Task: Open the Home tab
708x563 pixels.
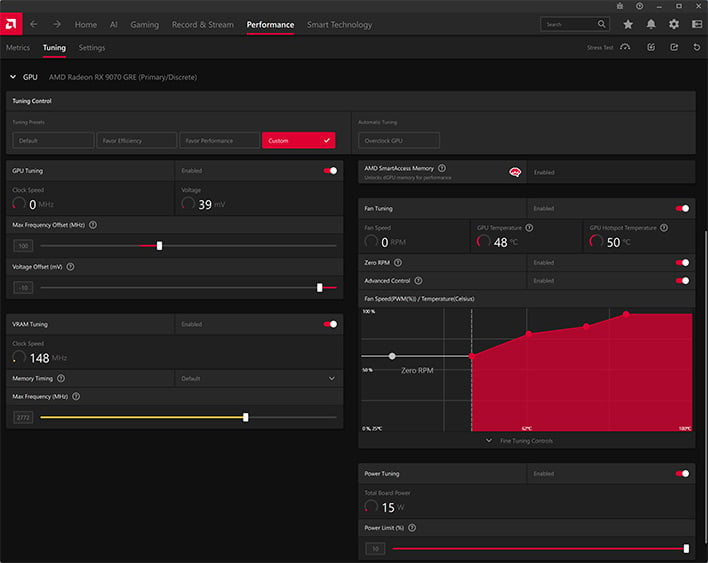Action: [x=86, y=25]
